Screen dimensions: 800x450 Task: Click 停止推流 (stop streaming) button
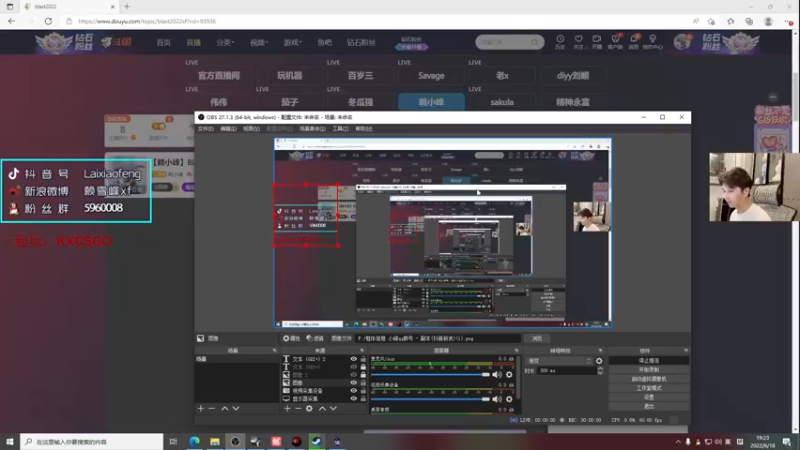tap(648, 361)
